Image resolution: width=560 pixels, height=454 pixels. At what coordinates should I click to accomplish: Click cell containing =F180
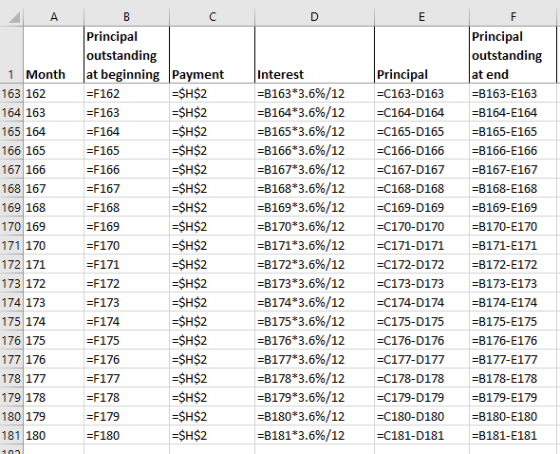click(x=126, y=435)
